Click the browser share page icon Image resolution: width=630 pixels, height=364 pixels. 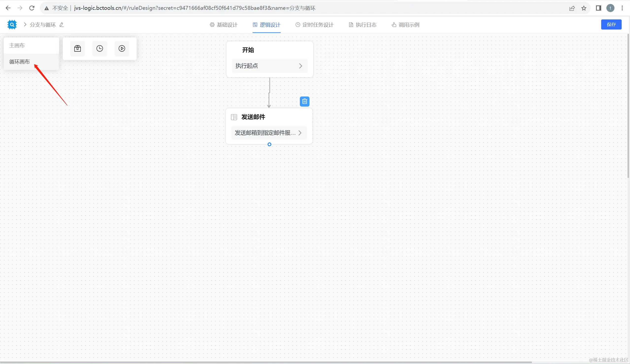click(572, 8)
